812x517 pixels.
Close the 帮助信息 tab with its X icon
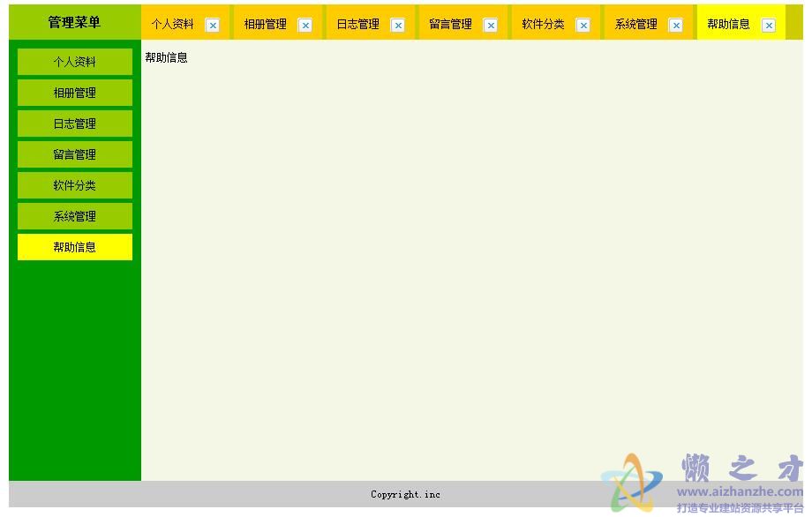[x=769, y=26]
